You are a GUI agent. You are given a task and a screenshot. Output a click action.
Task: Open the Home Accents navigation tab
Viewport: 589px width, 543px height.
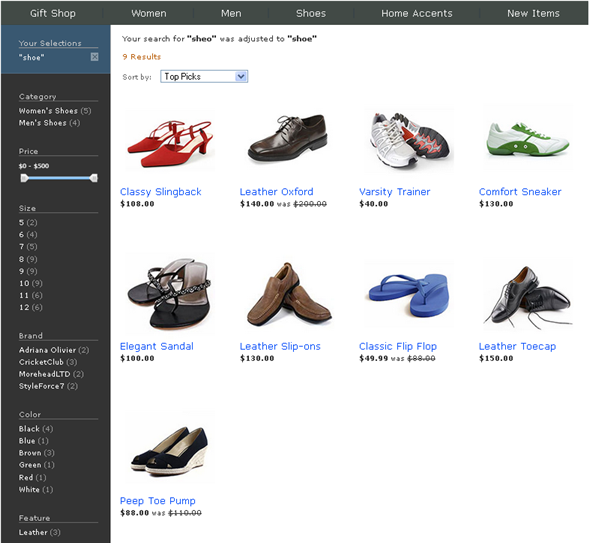click(x=417, y=13)
